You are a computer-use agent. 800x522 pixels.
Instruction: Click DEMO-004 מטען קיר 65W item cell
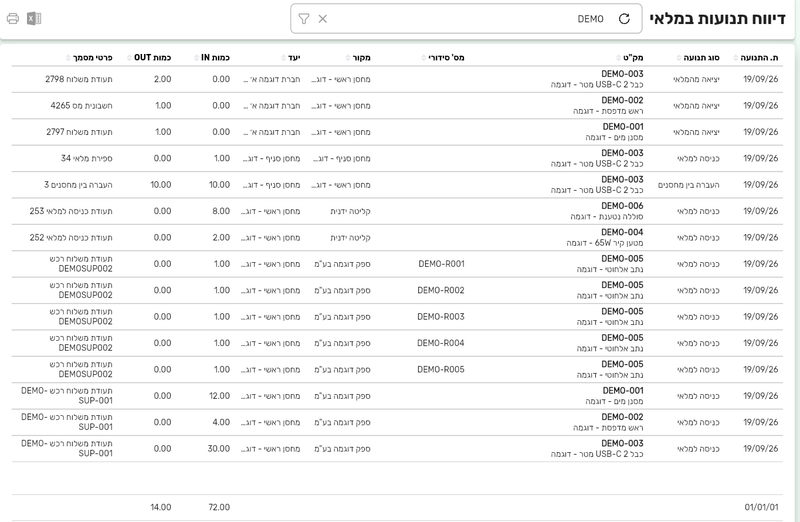pos(605,238)
